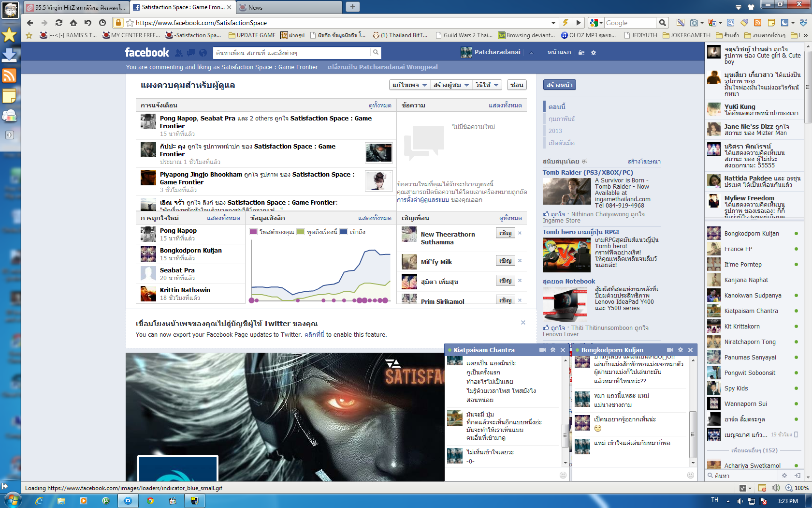Open the tab list dropdown arrow in title bar
812x508 pixels.
click(739, 7)
